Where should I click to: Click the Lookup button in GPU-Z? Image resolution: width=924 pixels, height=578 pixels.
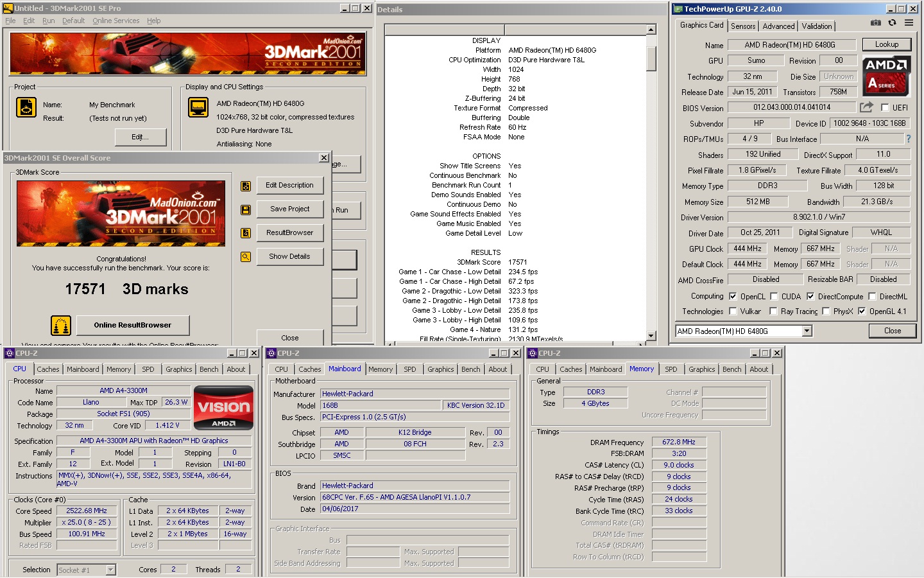[x=886, y=45]
